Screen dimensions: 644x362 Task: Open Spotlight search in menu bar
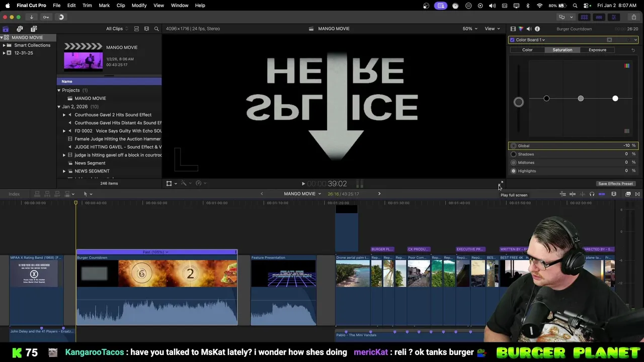(x=575, y=6)
